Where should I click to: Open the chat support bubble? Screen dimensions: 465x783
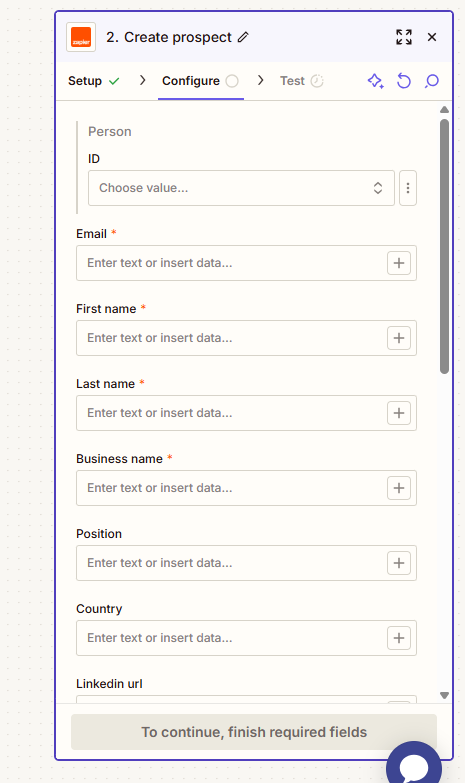(x=414, y=764)
